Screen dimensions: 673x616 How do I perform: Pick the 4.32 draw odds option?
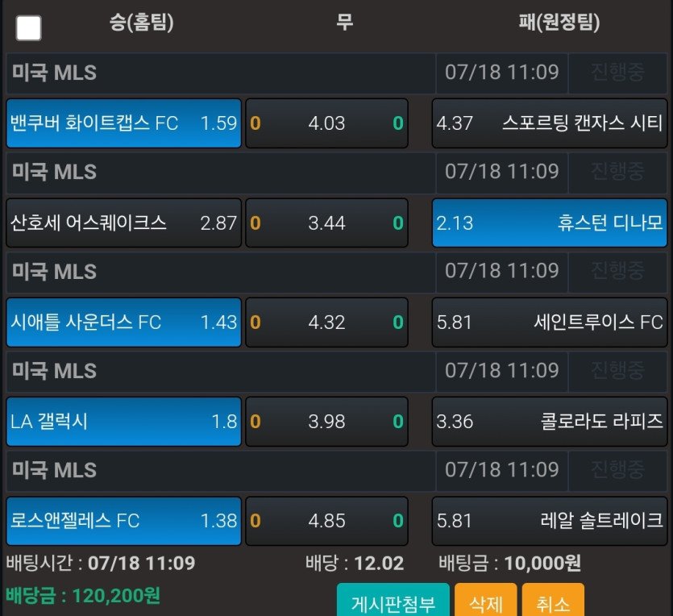326,323
